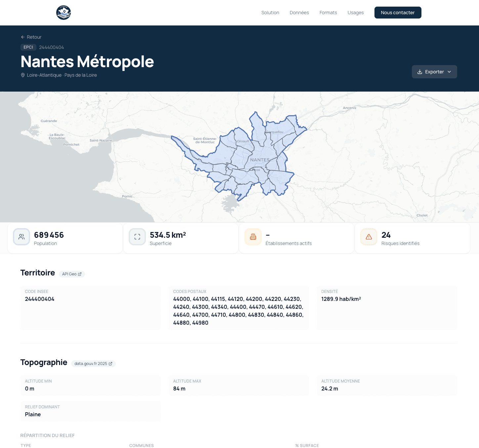Screen dimensions: 479x448
Task: Click the site logo in the header
Action: tap(64, 13)
